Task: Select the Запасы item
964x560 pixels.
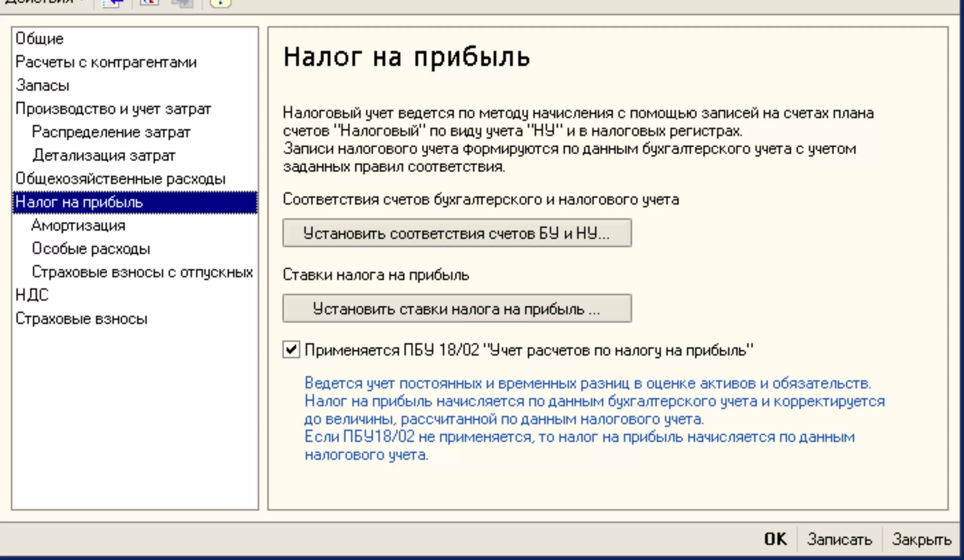Action: [43, 85]
